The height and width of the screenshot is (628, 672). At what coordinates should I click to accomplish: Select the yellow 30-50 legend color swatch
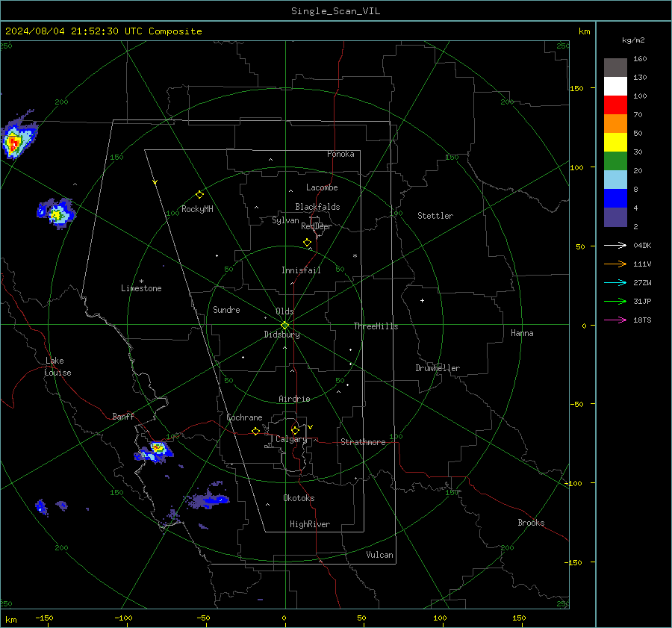pos(615,143)
